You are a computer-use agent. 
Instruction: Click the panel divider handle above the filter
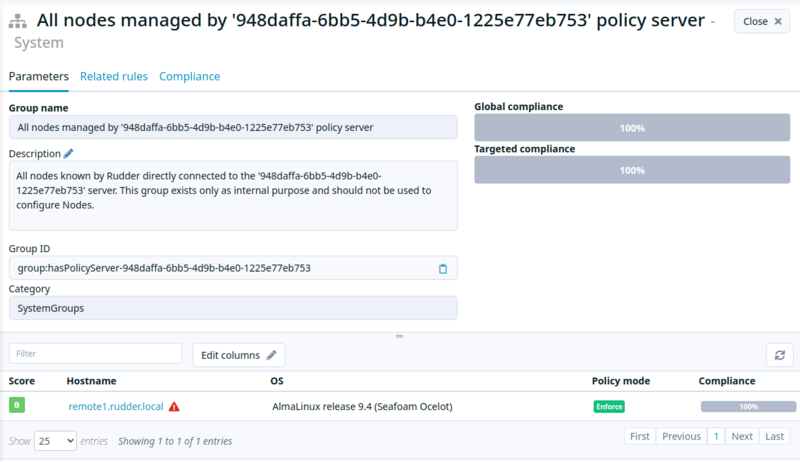(x=399, y=336)
